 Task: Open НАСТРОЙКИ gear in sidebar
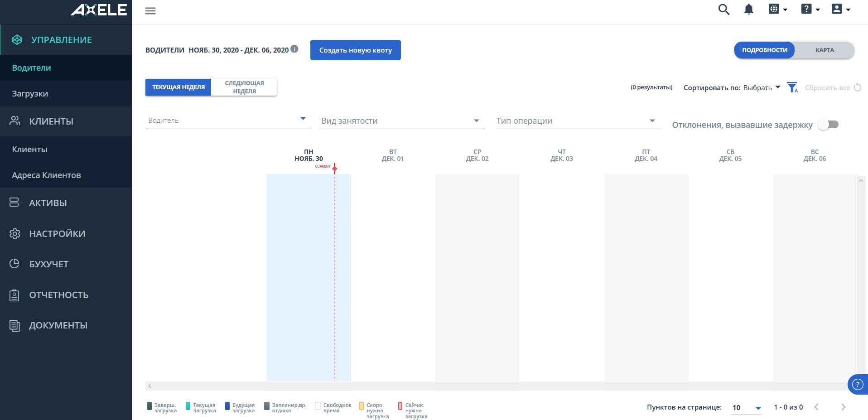66,234
